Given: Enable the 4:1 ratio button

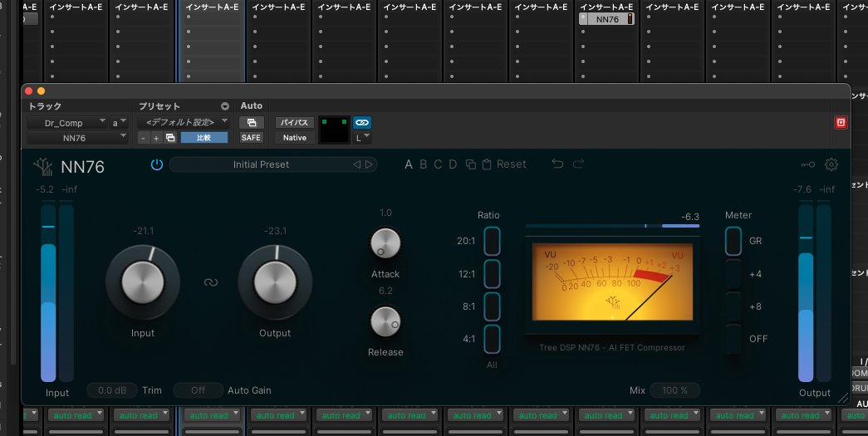Looking at the screenshot, I should pos(492,339).
